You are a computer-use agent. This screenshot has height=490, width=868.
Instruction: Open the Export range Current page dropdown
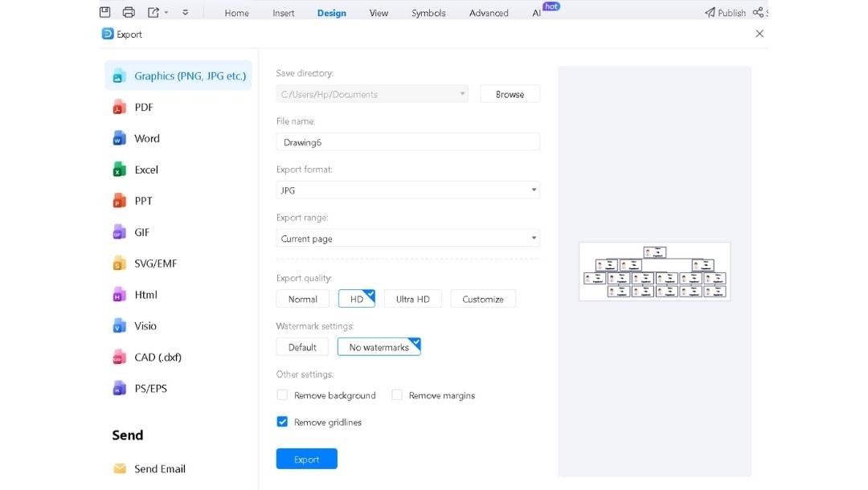click(x=408, y=239)
